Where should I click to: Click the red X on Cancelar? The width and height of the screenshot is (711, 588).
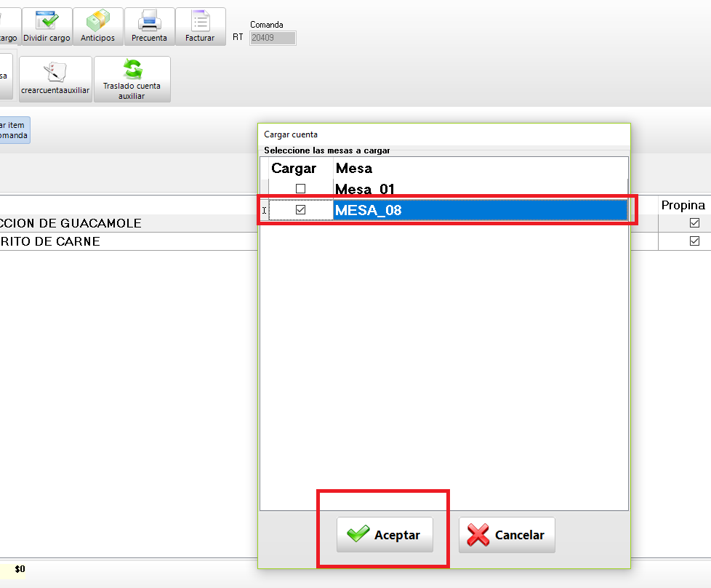click(478, 535)
